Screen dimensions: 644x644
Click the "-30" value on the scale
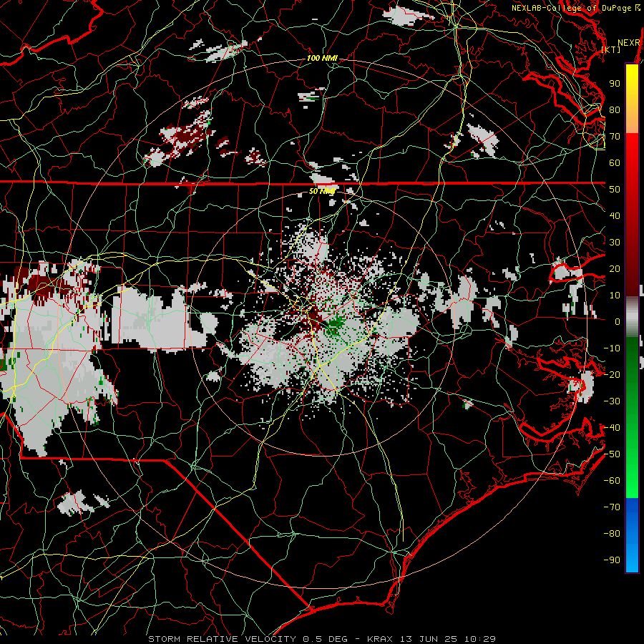612,401
